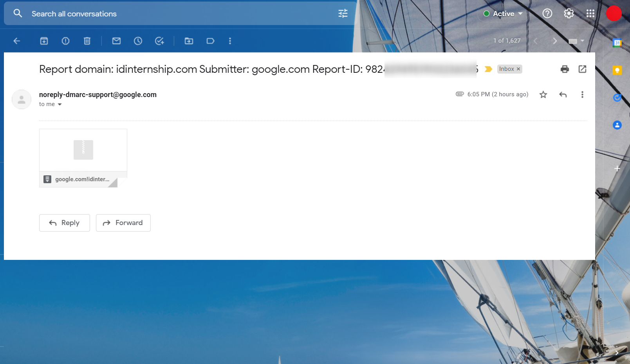
Task: Open input tools keyboard dropdown
Action: (x=576, y=41)
